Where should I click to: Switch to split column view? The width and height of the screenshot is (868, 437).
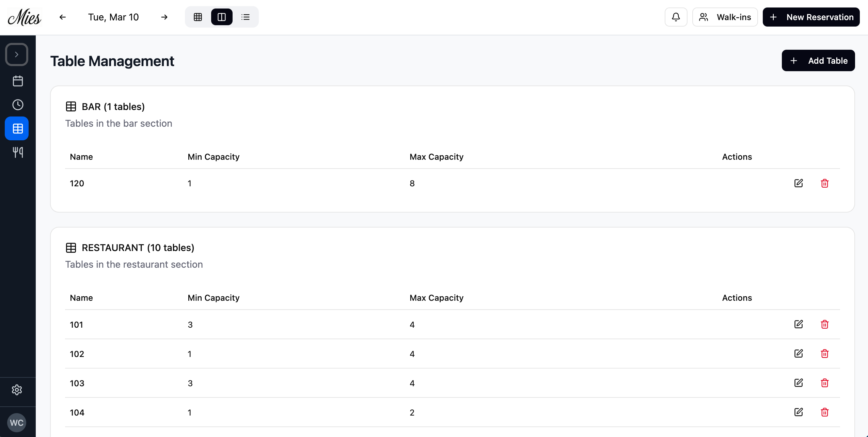pos(222,17)
